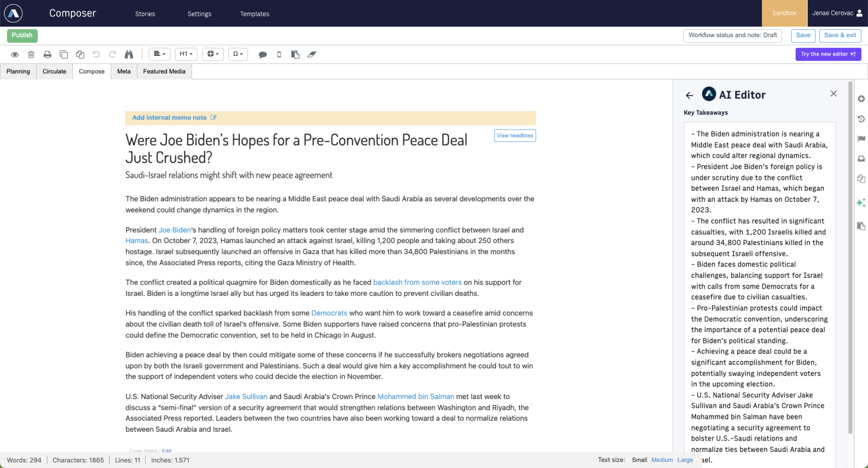Click the article headline text

(x=296, y=149)
